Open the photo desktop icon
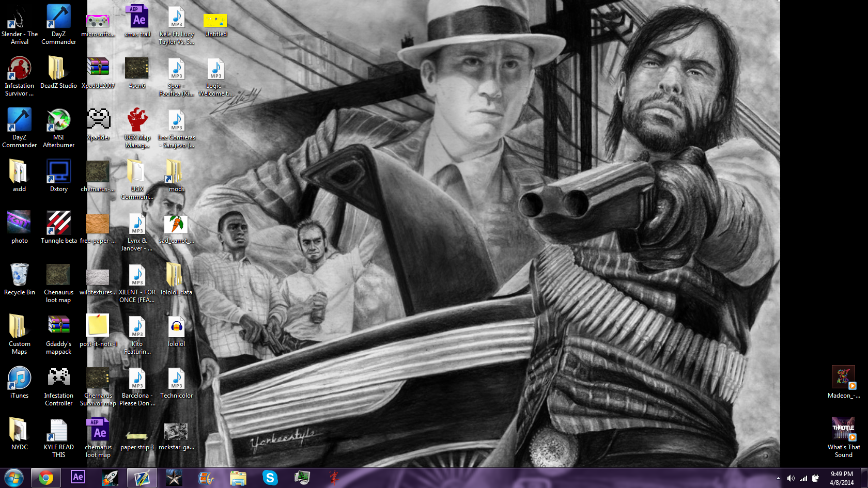Viewport: 868px width, 488px height. (x=20, y=227)
